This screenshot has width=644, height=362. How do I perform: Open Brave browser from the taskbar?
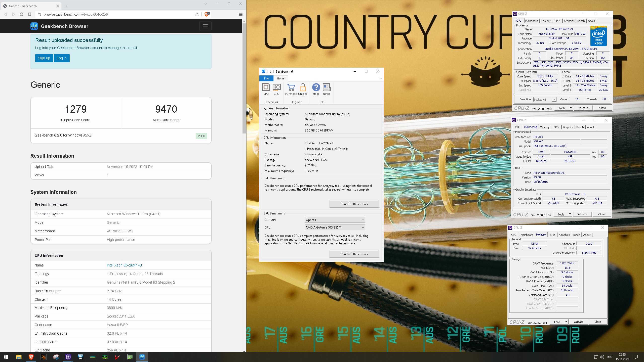pos(31,357)
